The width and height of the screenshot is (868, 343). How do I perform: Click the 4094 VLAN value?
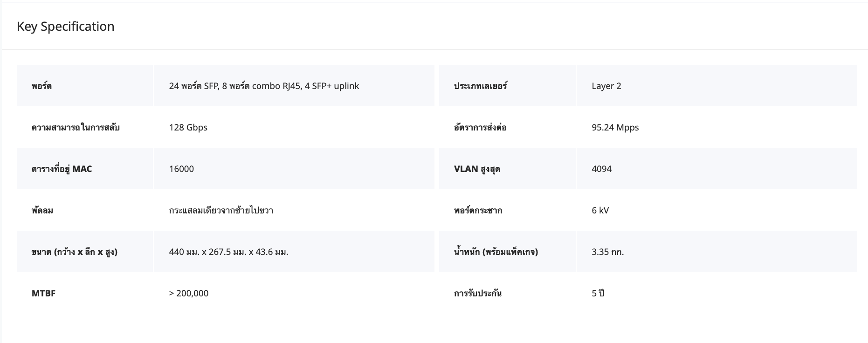[x=601, y=169]
